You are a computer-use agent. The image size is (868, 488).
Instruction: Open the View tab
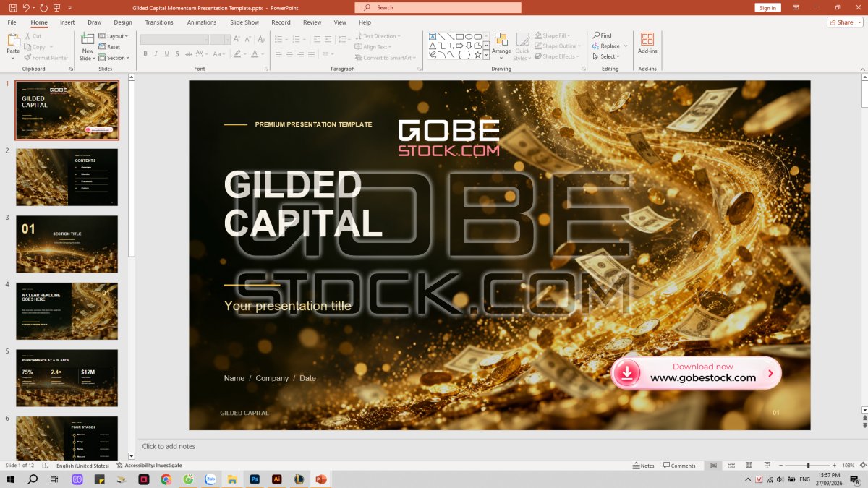[x=340, y=22]
